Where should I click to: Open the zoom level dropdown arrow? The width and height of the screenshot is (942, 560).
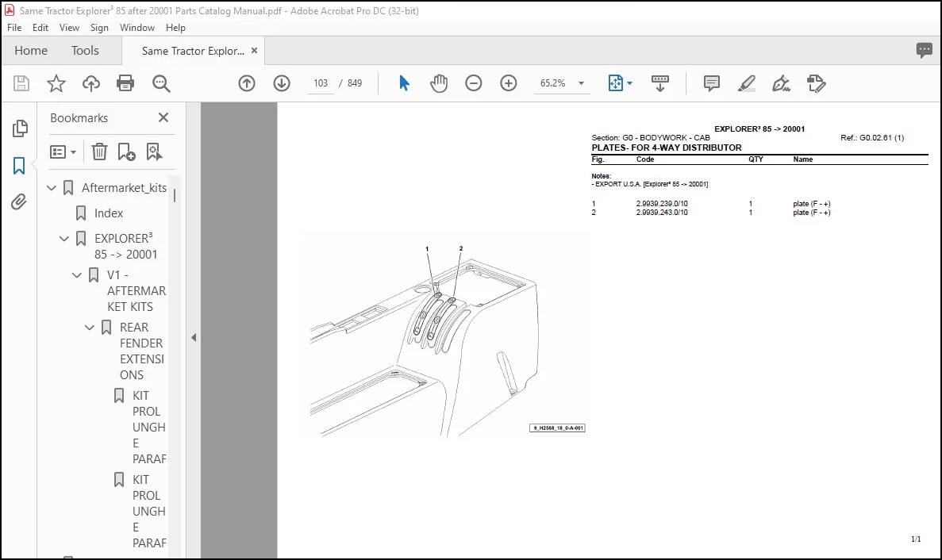581,83
